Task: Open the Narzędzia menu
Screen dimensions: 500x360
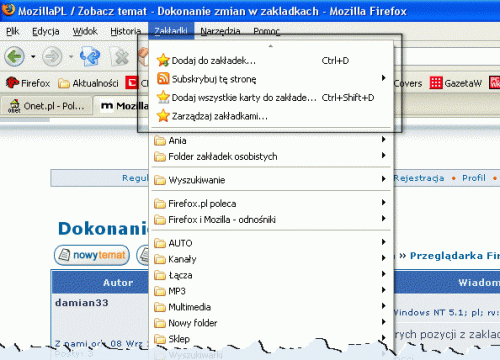Action: click(220, 31)
